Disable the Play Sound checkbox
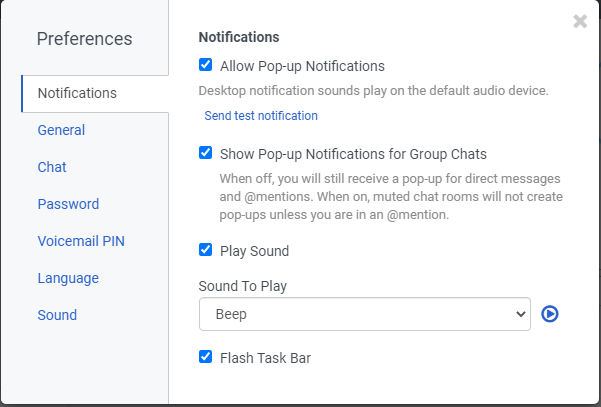The image size is (601, 407). point(206,250)
